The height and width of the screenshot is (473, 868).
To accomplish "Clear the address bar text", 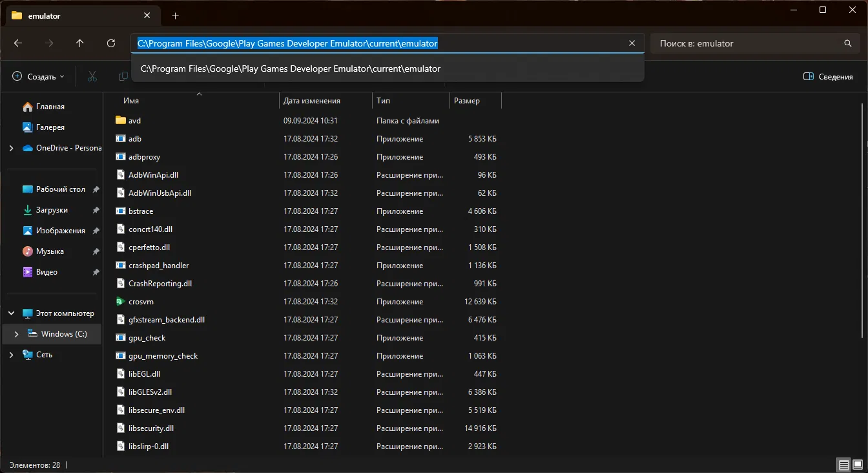I will (632, 43).
